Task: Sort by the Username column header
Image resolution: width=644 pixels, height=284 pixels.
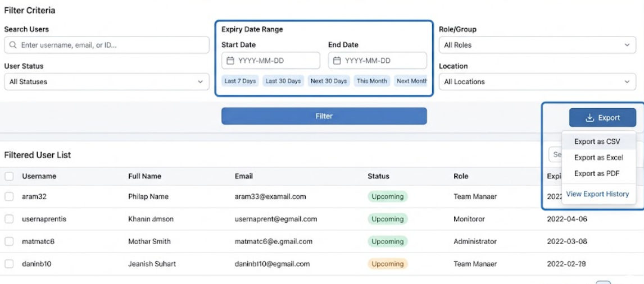Action: point(39,176)
